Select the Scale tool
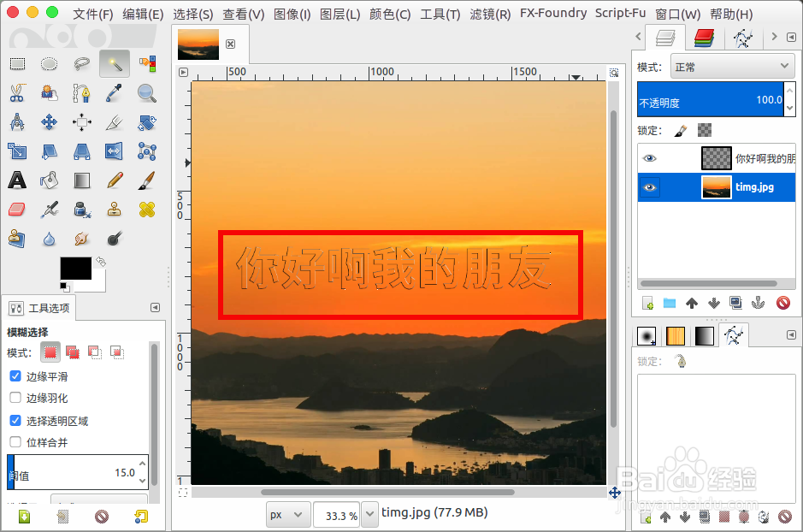The height and width of the screenshot is (532, 803). (17, 151)
